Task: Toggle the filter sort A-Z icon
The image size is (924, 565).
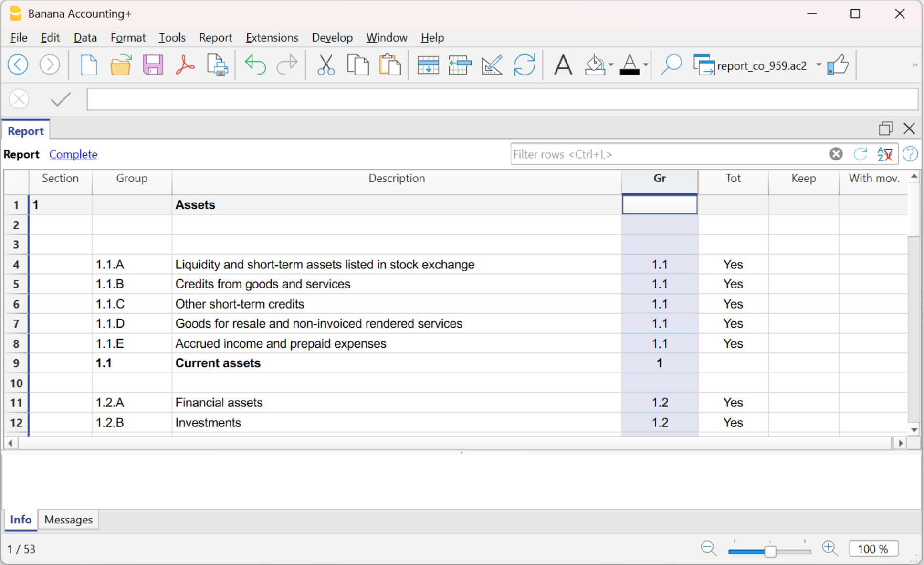Action: click(885, 154)
